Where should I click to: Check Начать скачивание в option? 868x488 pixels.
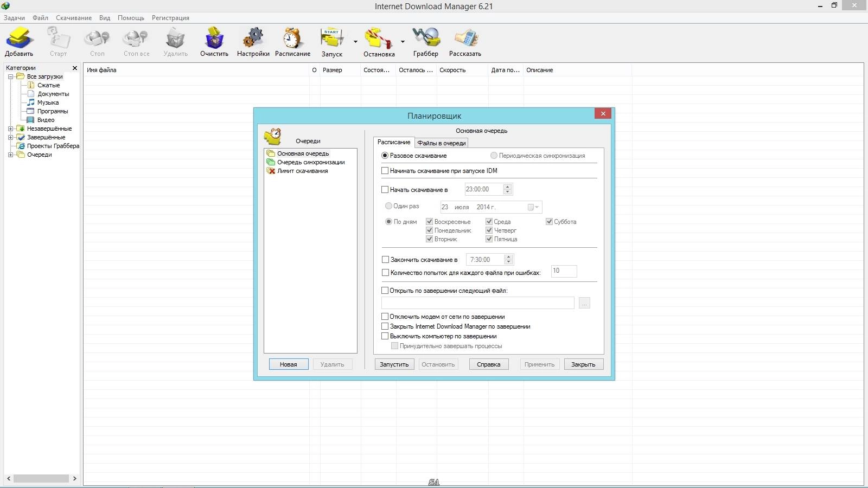[x=385, y=190]
